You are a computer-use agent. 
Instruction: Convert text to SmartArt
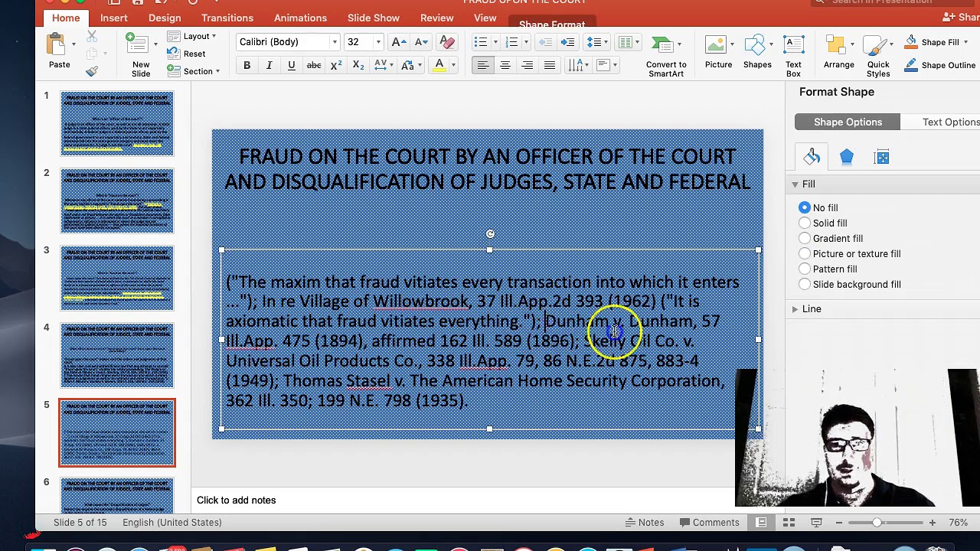tap(666, 55)
